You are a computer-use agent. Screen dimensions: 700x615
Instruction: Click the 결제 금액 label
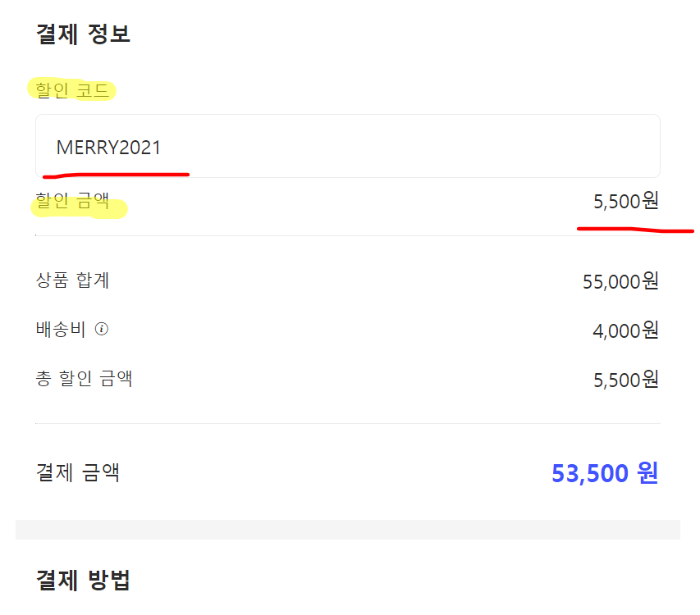pyautogui.click(x=78, y=472)
